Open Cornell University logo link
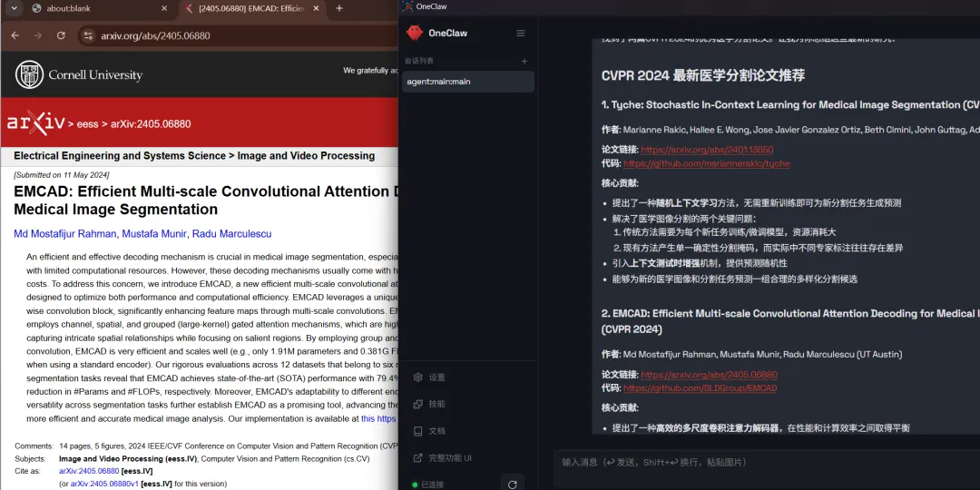Screen dimensions: 980x490 [79, 75]
